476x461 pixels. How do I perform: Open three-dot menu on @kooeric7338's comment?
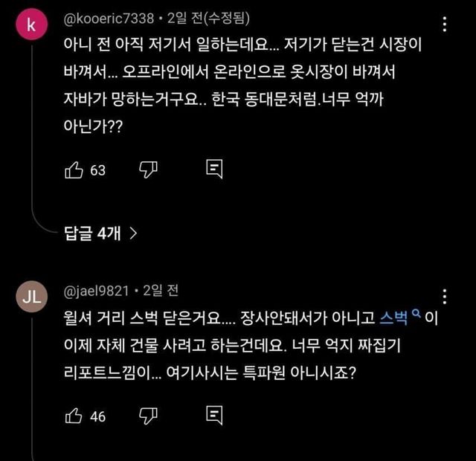[445, 24]
